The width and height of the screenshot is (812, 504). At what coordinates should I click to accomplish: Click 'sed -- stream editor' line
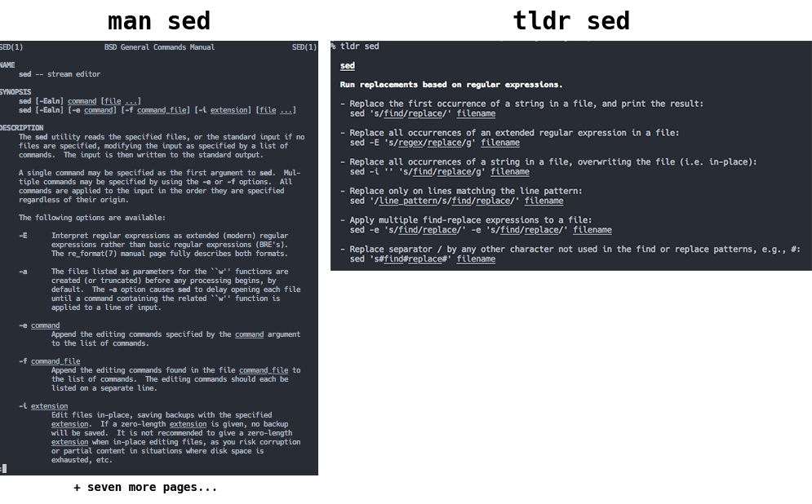click(60, 74)
